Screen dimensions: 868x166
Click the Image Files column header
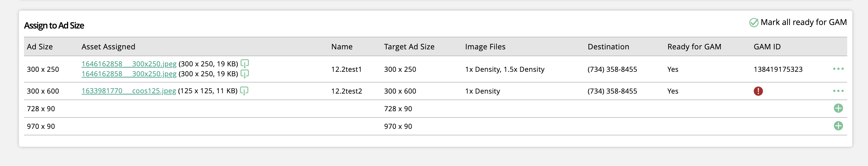pos(485,46)
